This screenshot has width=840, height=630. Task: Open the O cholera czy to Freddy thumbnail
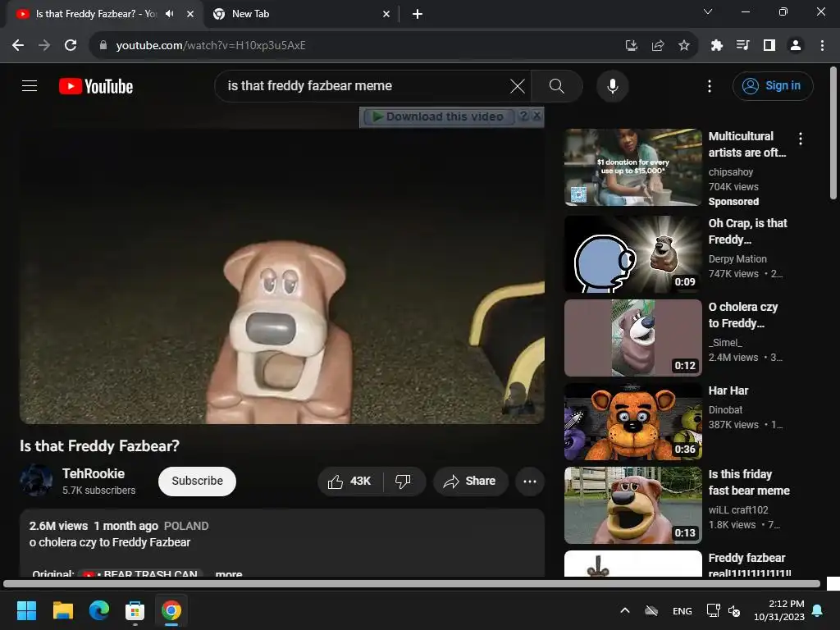(x=632, y=338)
